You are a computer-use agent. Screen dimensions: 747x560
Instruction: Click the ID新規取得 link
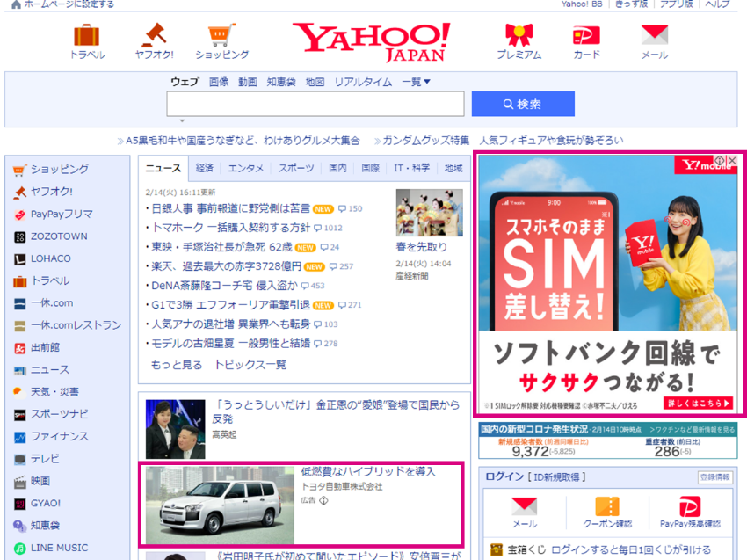point(557,477)
